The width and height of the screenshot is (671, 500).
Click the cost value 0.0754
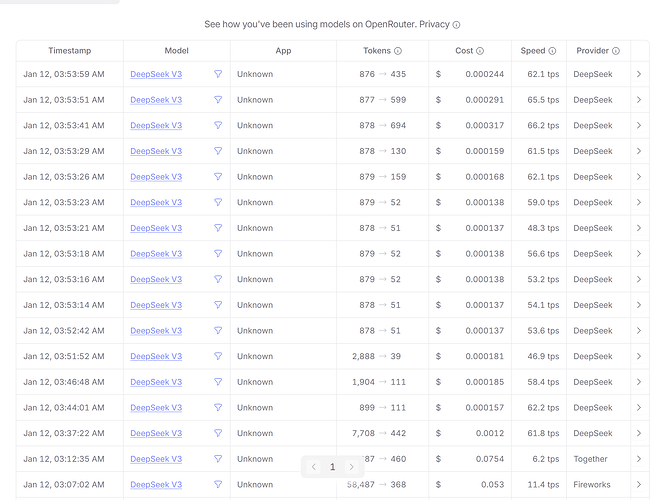tap(490, 459)
